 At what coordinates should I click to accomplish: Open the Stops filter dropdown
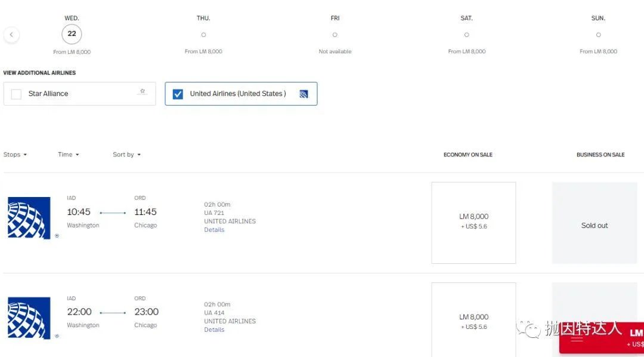[16, 155]
